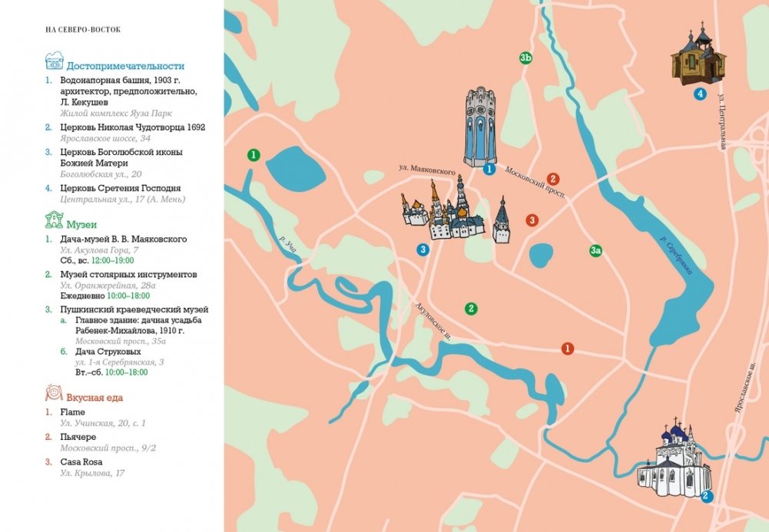Click blue marker 3 beside the church complex
This screenshot has width=769, height=532.
tap(423, 249)
